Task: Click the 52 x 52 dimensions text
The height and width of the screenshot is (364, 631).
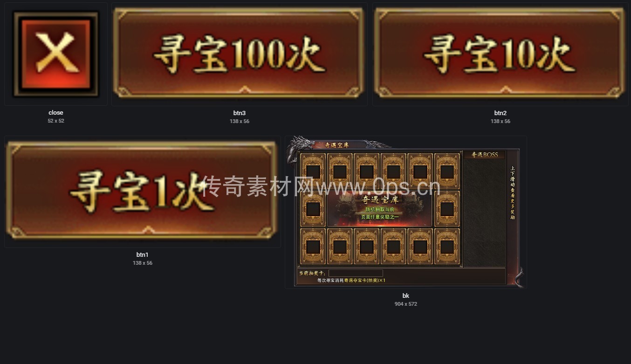Action: (x=56, y=121)
